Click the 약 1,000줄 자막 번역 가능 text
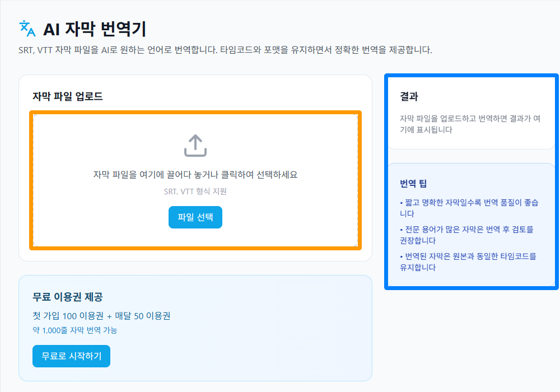Screen dimensions: 560x392 tap(74, 330)
